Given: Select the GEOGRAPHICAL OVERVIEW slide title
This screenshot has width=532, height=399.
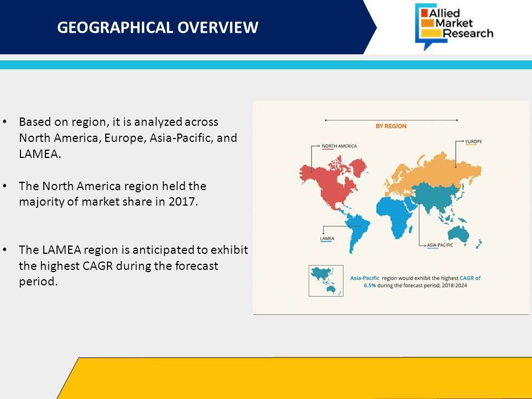Looking at the screenshot, I should pos(158,28).
